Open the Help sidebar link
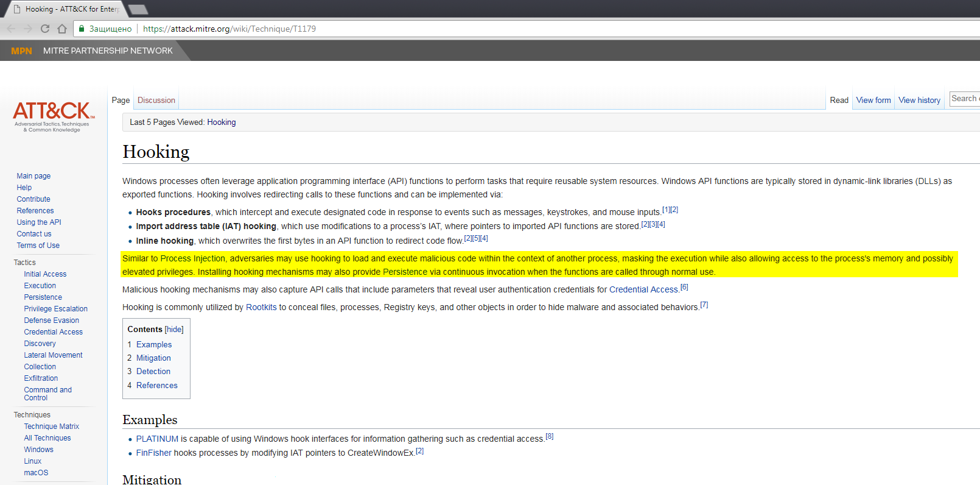This screenshot has height=485, width=980. pos(24,188)
